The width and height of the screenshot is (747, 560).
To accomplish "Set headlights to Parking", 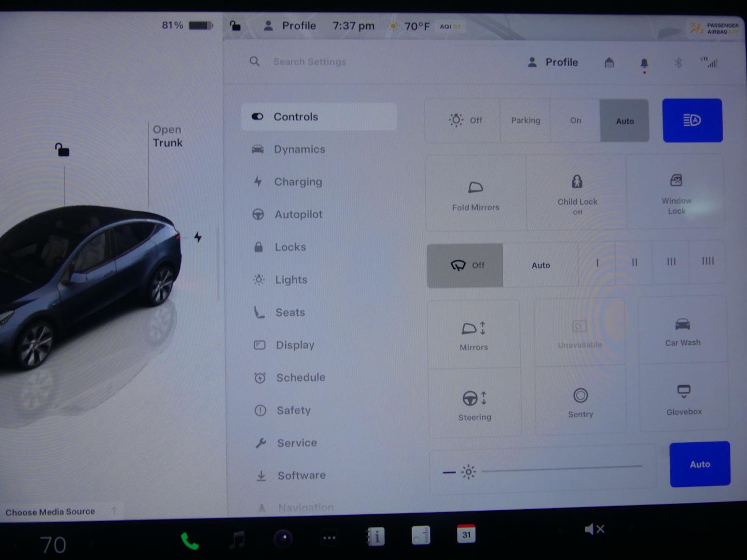I will pos(525,121).
